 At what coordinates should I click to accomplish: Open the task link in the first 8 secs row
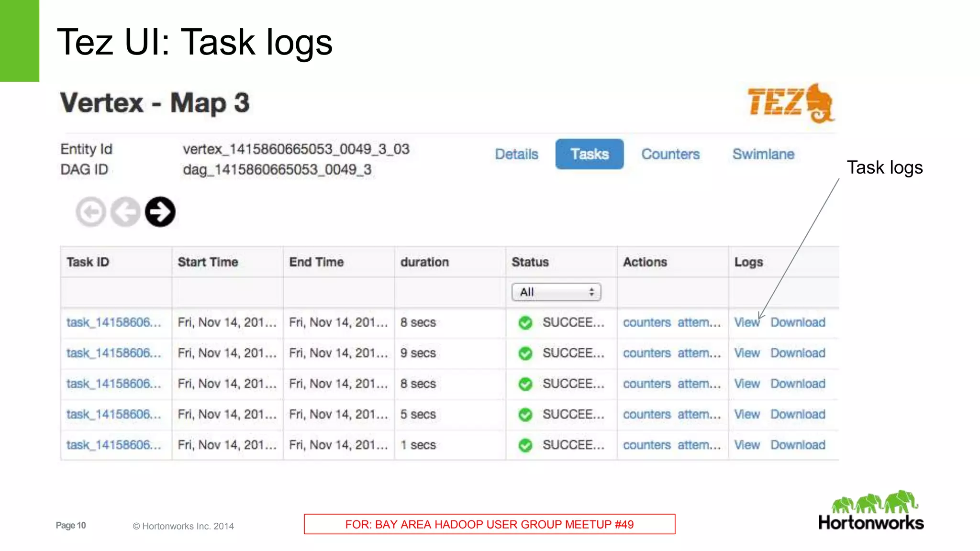point(113,322)
